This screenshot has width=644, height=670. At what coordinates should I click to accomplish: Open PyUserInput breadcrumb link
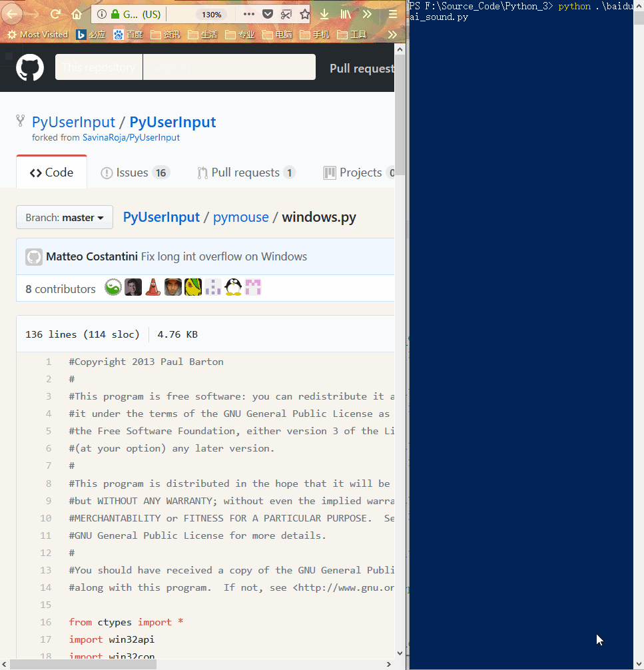(161, 217)
